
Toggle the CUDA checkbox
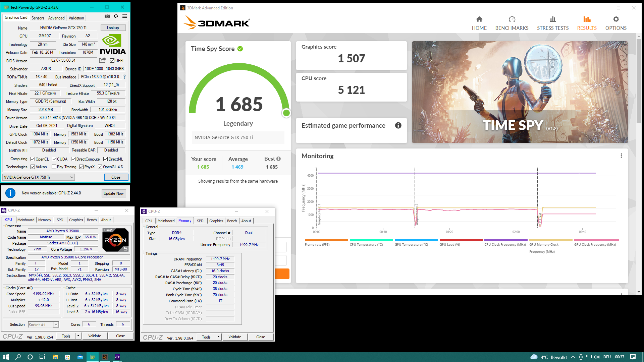point(54,159)
